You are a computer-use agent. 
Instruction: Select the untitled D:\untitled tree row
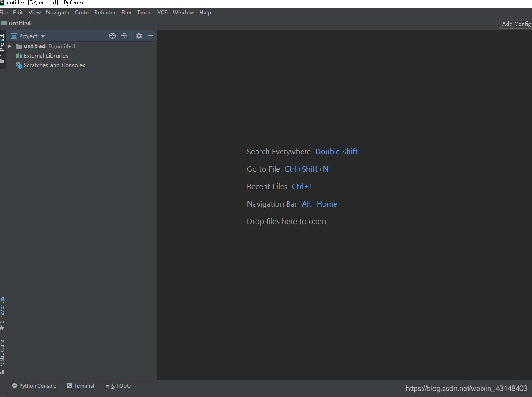[81, 46]
